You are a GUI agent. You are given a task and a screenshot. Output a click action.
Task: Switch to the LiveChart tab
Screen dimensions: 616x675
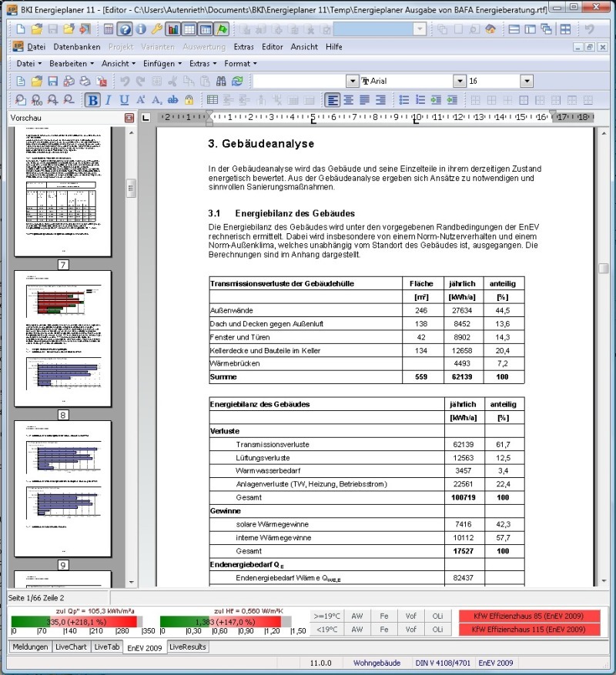71,647
